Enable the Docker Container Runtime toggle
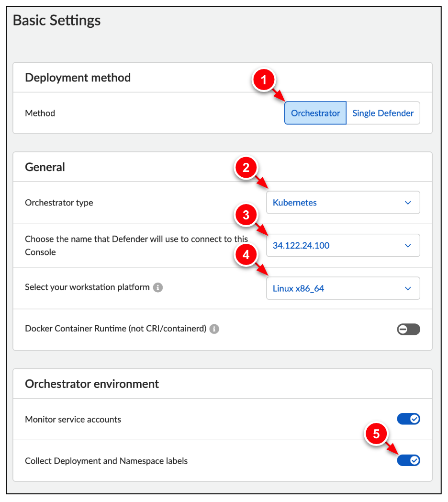Image resolution: width=448 pixels, height=502 pixels. click(x=408, y=329)
